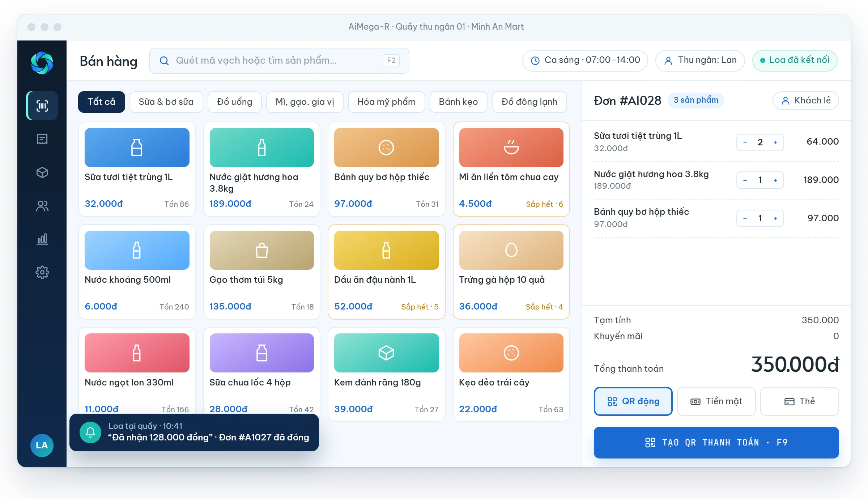Click the notification bell icon in toast

[90, 432]
